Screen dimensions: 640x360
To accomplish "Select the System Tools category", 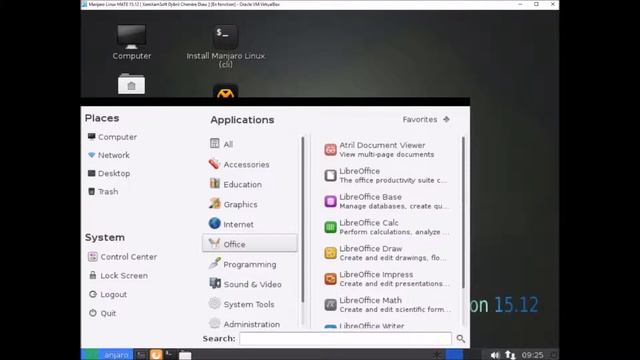I will 250,304.
